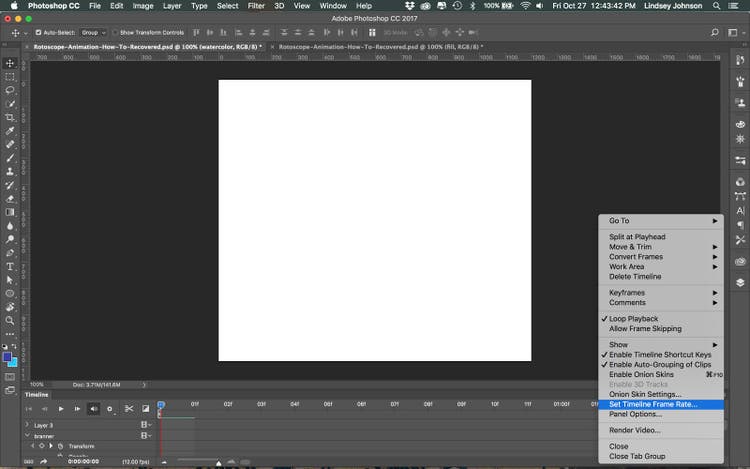This screenshot has height=469, width=750.
Task: Select the Brush tool
Action: [x=10, y=158]
